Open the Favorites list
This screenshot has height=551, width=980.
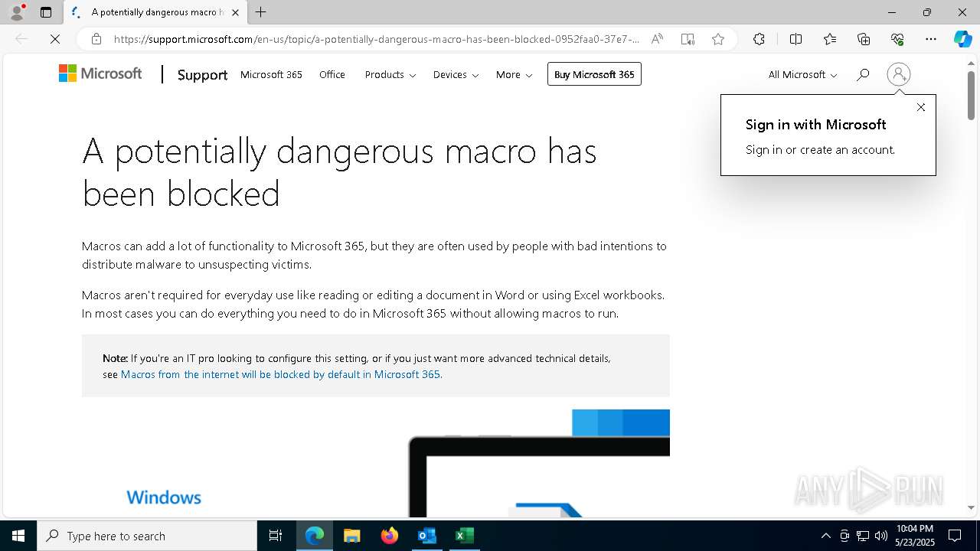(830, 39)
